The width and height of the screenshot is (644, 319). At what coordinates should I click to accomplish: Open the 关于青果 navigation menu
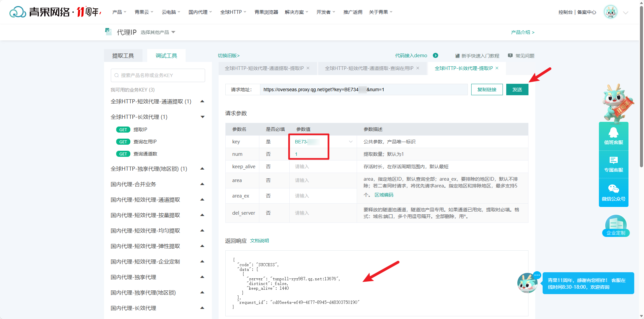381,12
